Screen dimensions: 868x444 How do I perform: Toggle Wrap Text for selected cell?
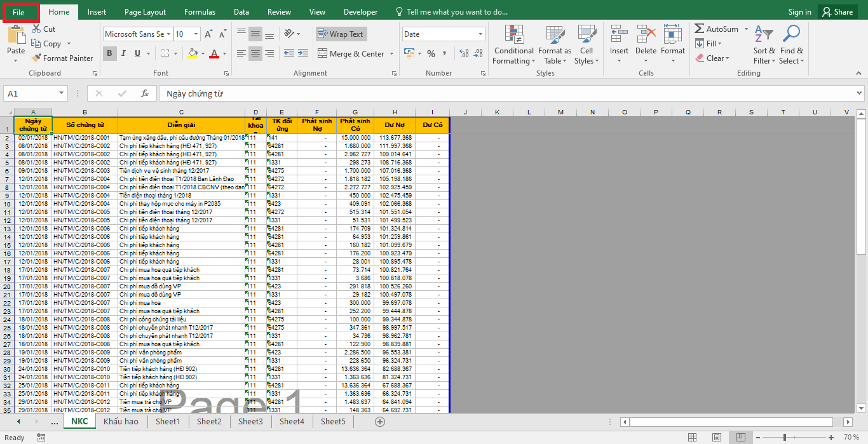341,34
